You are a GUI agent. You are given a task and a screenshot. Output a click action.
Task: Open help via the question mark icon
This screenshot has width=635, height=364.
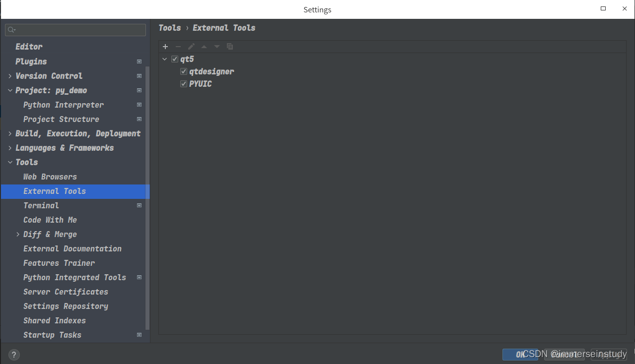point(14,355)
